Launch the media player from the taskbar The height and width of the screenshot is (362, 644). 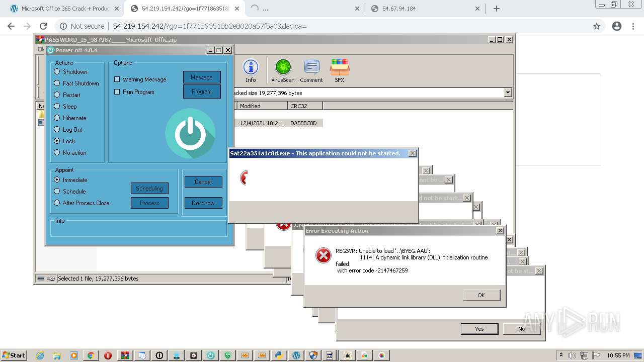[x=74, y=355]
